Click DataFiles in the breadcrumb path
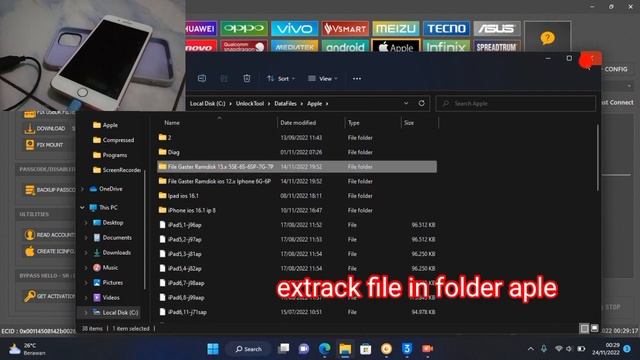Viewport: 640px width, 360px height. (x=285, y=104)
